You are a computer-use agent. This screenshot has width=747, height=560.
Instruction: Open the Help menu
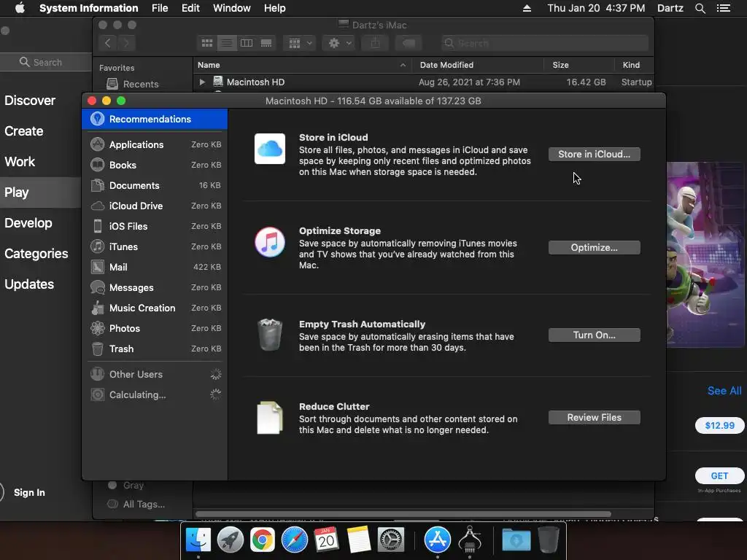pyautogui.click(x=275, y=8)
